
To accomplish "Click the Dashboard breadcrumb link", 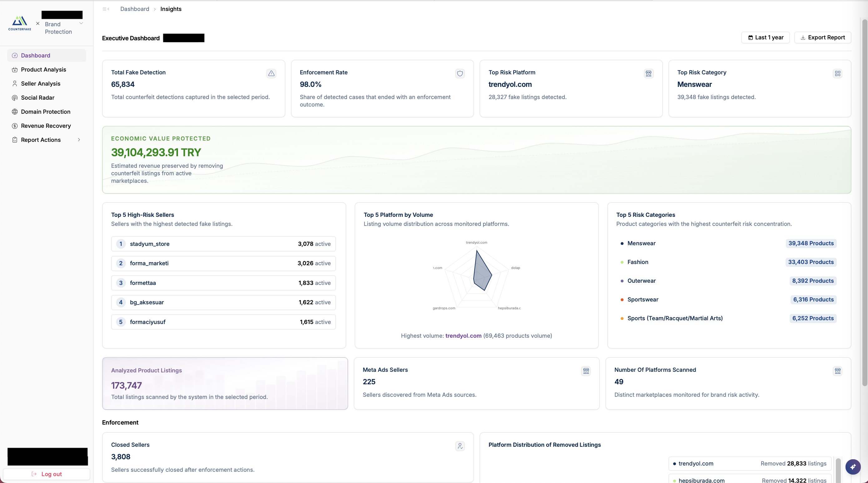I will (x=135, y=9).
